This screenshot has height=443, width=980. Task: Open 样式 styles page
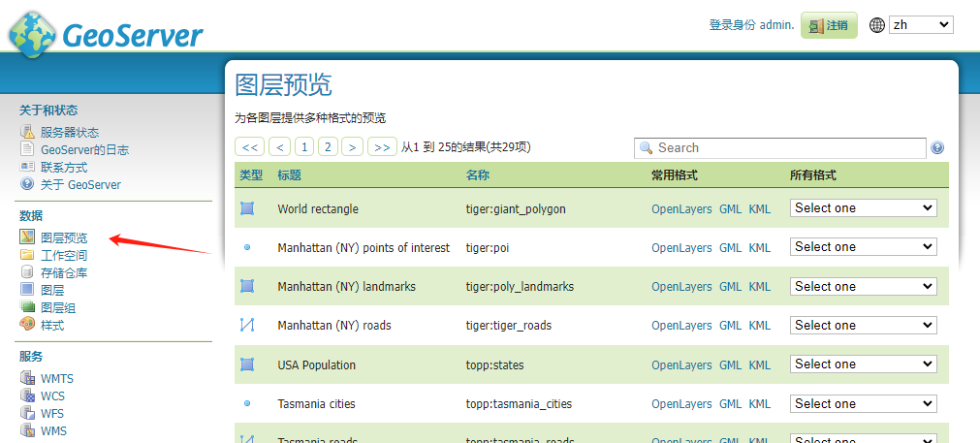(x=52, y=326)
